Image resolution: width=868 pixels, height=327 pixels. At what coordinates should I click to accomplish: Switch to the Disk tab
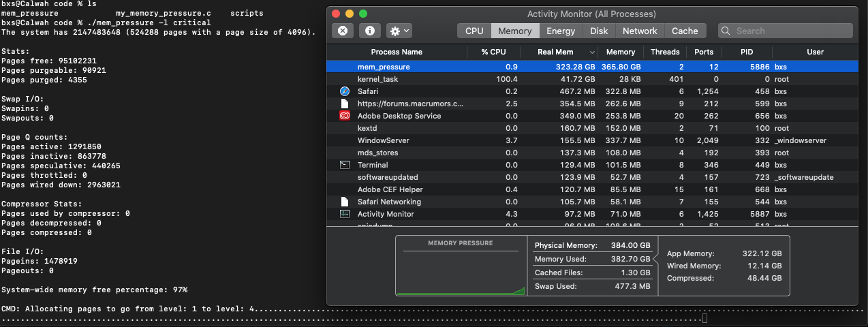coord(599,31)
